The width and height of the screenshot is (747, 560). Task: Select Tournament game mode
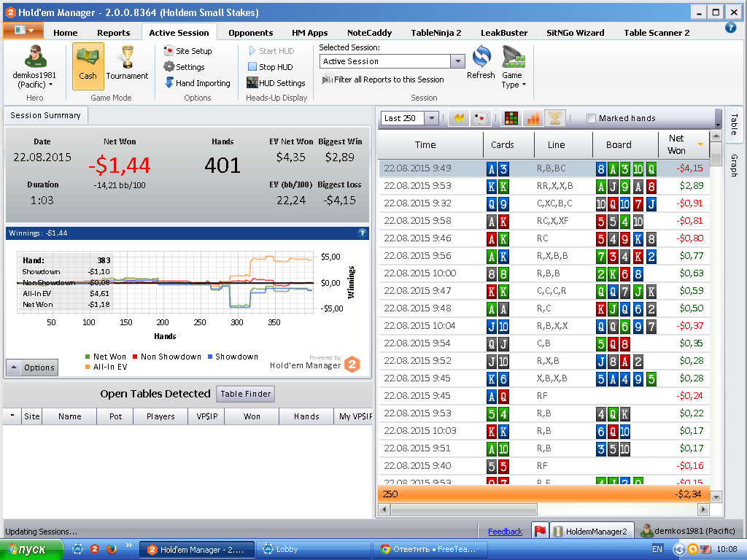[x=127, y=63]
